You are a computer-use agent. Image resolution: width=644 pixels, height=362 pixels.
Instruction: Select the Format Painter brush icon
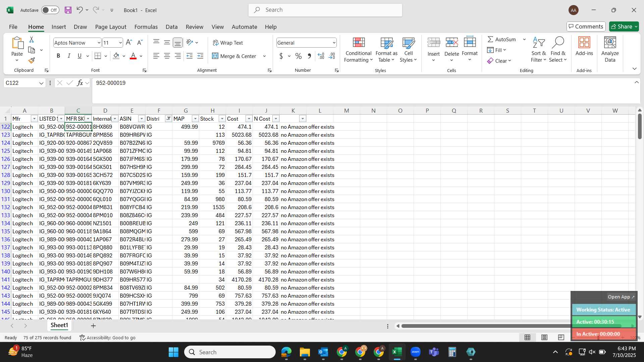coord(32,60)
